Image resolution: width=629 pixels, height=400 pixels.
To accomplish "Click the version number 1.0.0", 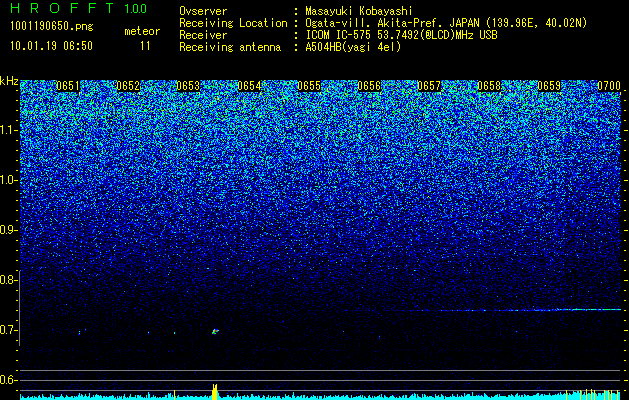I will (135, 9).
